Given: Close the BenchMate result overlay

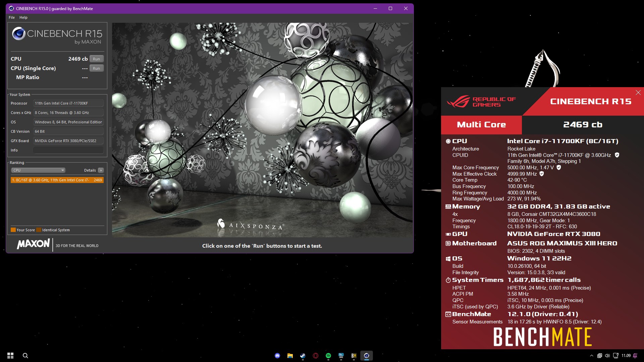Looking at the screenshot, I should (638, 93).
